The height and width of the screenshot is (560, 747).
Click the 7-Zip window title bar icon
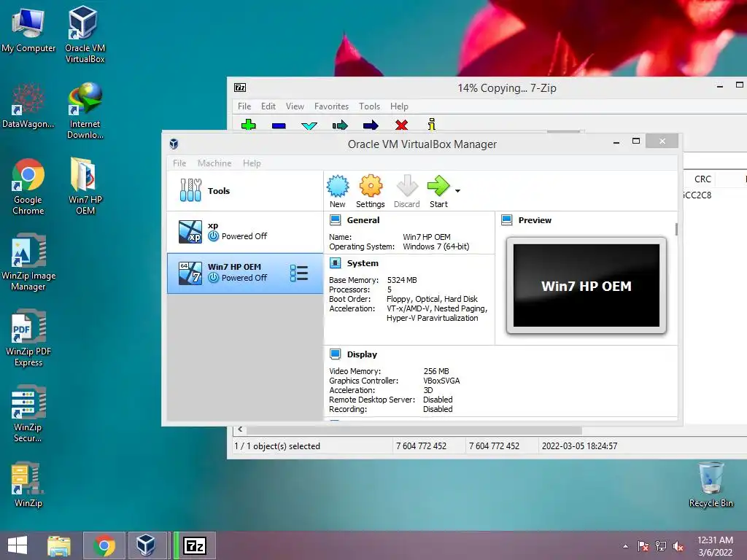pos(240,87)
